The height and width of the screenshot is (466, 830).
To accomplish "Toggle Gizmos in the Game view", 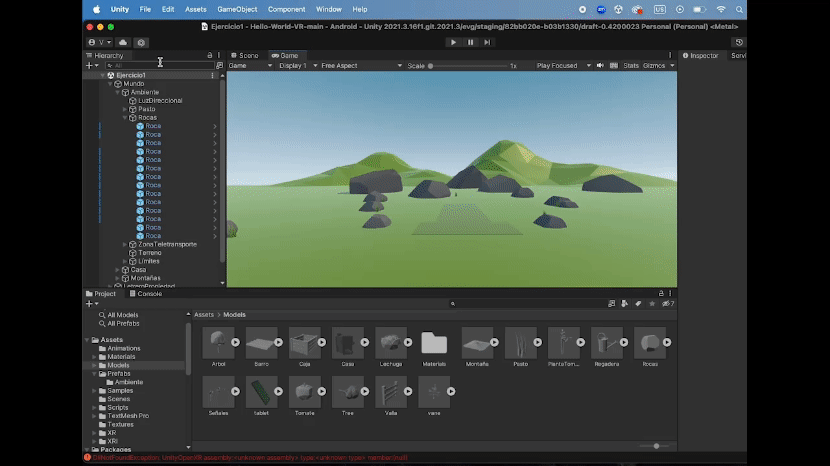I will 654,66.
